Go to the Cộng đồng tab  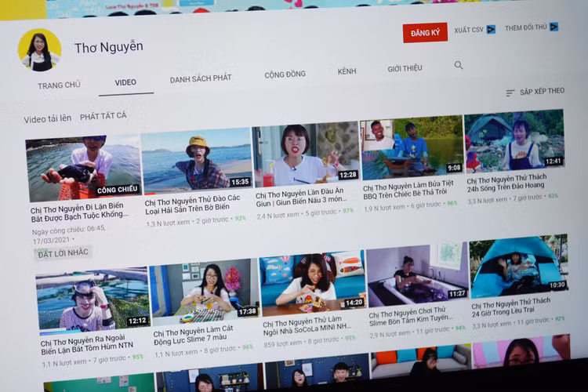click(x=285, y=74)
